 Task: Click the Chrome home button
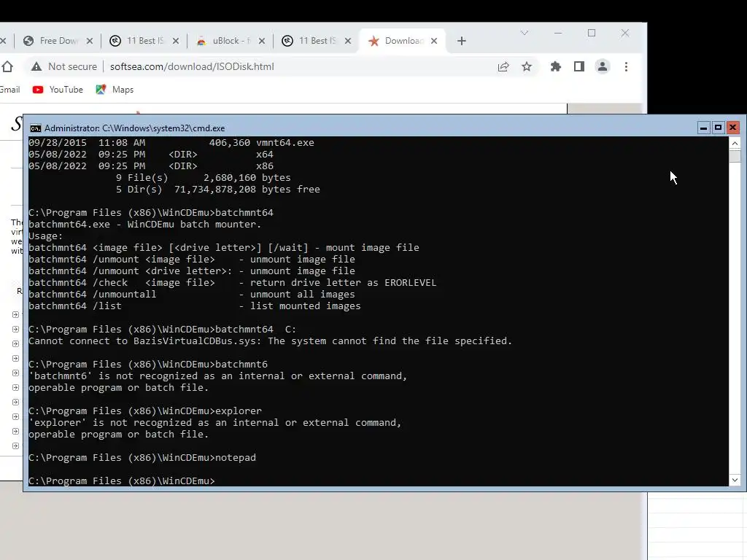[7, 66]
